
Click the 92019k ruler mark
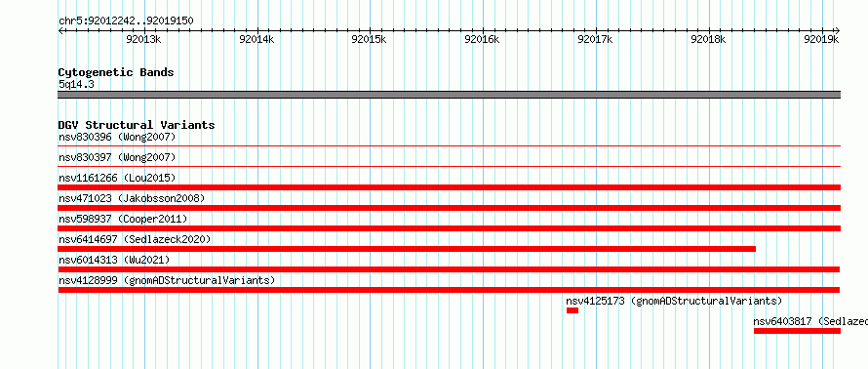[821, 39]
